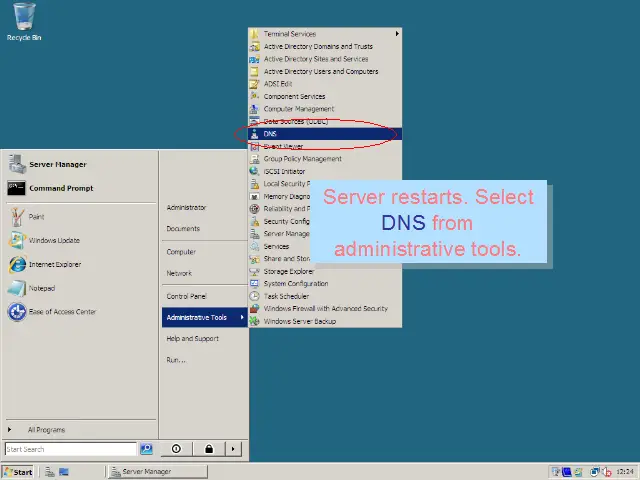Click the Services gear icon
The height and width of the screenshot is (480, 640).
click(x=255, y=247)
